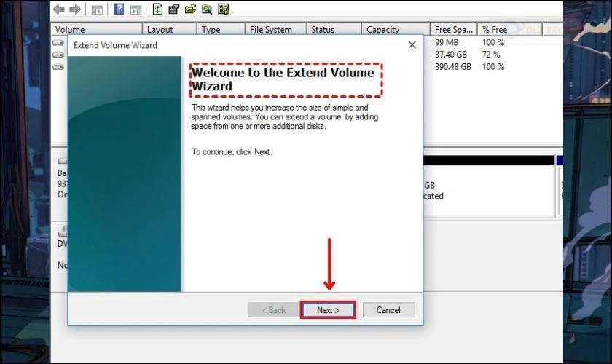
Task: Sort by the File System column header
Action: click(276, 29)
